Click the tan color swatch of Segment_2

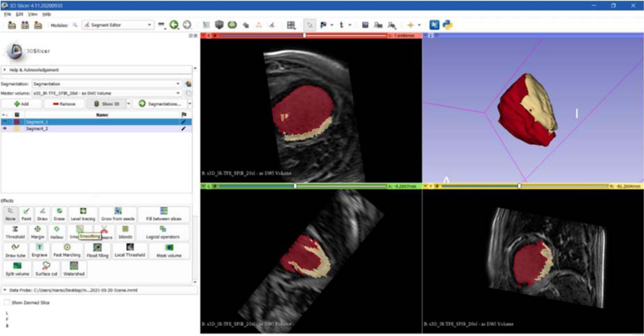pos(17,128)
